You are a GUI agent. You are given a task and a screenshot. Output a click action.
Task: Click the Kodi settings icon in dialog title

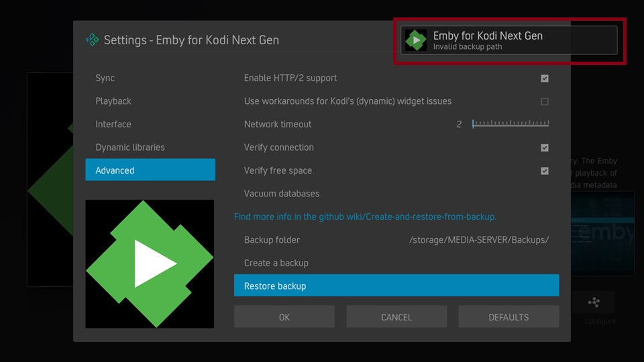pos(93,40)
